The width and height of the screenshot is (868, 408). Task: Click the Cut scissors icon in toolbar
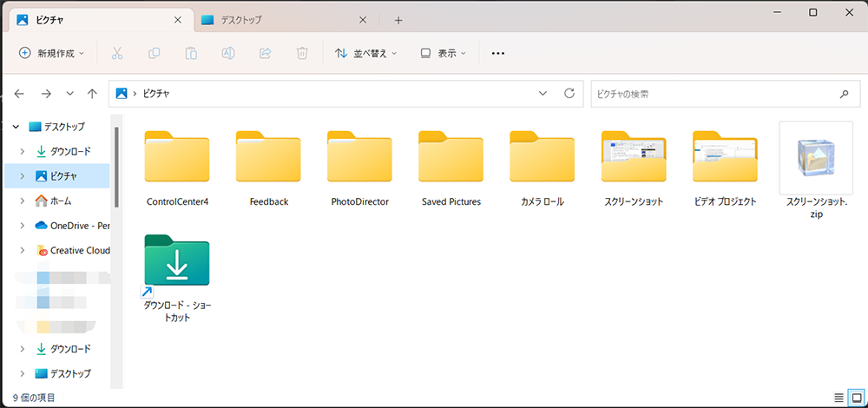117,53
